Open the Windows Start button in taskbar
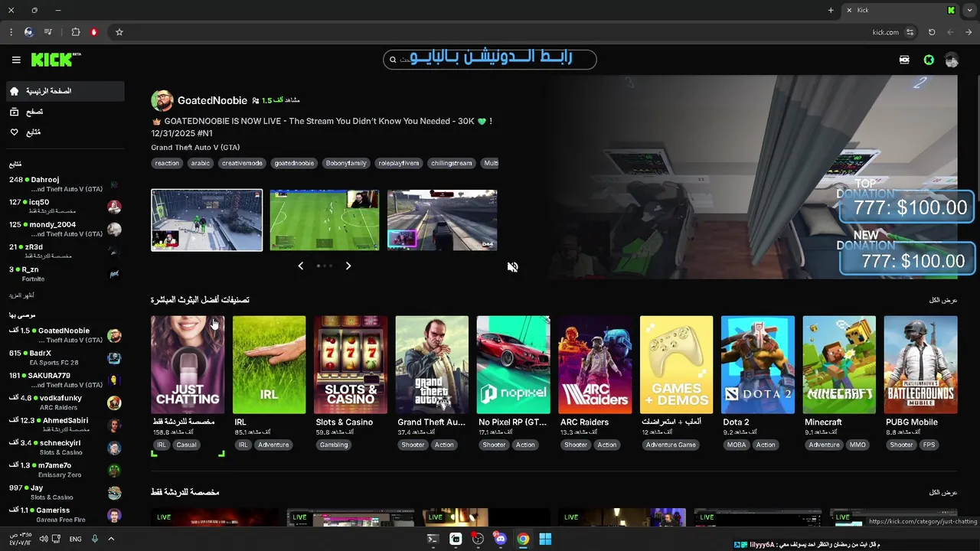 [545, 539]
